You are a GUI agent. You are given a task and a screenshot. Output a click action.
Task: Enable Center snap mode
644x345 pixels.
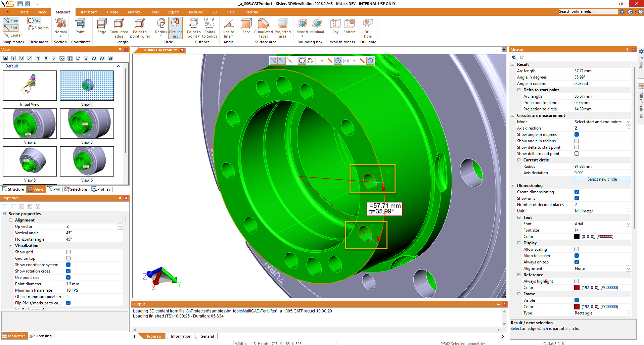click(x=13, y=35)
